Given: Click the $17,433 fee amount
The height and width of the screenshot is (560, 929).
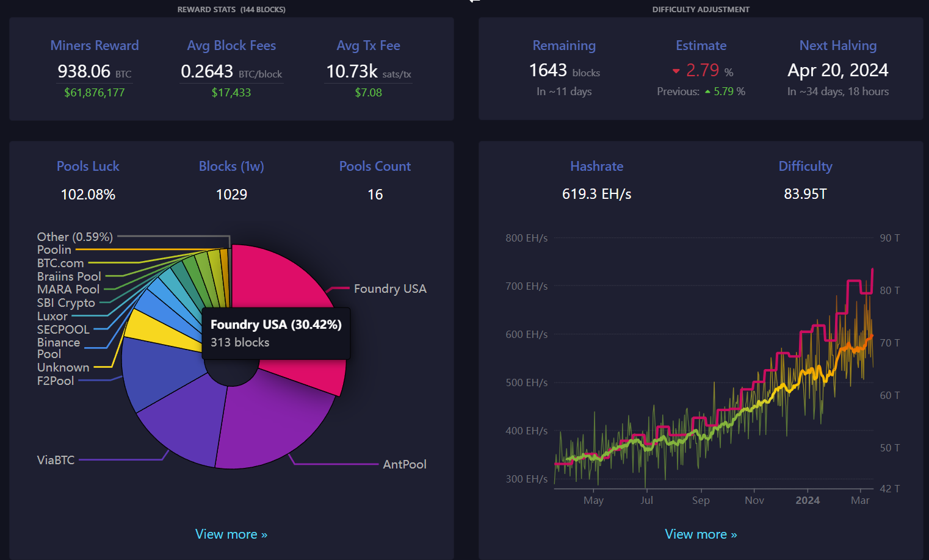Looking at the screenshot, I should (231, 93).
